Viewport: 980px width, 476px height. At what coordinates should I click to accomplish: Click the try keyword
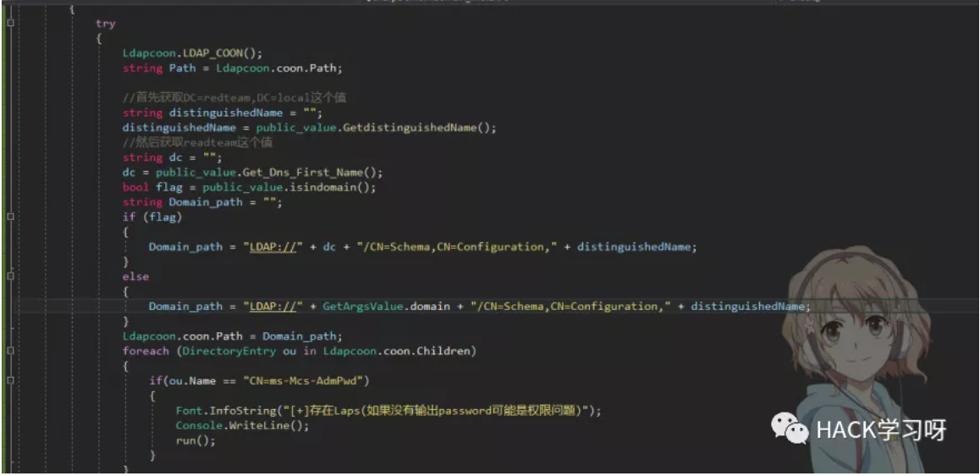coord(105,23)
